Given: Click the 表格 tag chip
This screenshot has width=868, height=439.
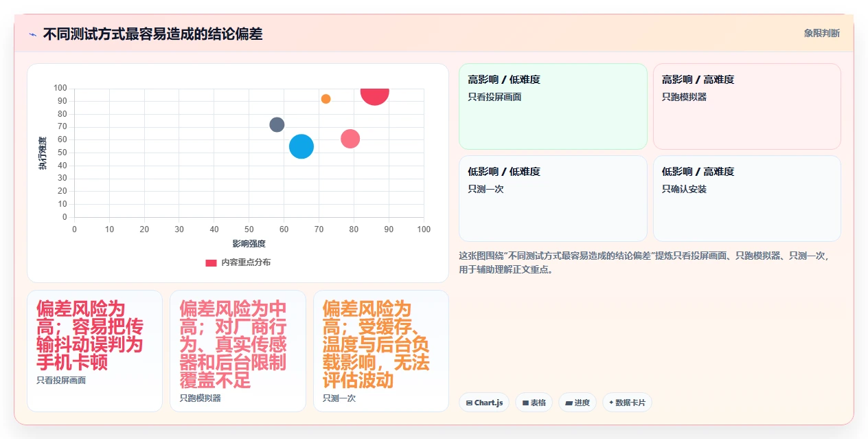Looking at the screenshot, I should point(534,403).
